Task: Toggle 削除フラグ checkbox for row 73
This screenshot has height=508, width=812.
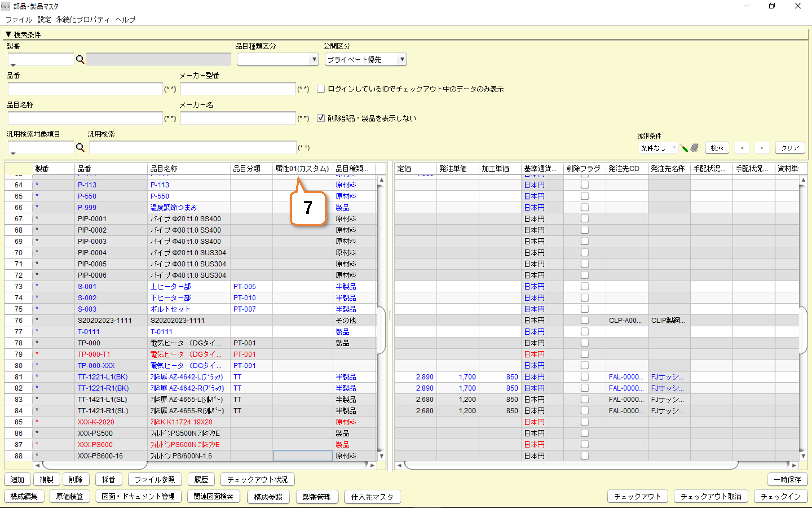Action: (x=585, y=286)
